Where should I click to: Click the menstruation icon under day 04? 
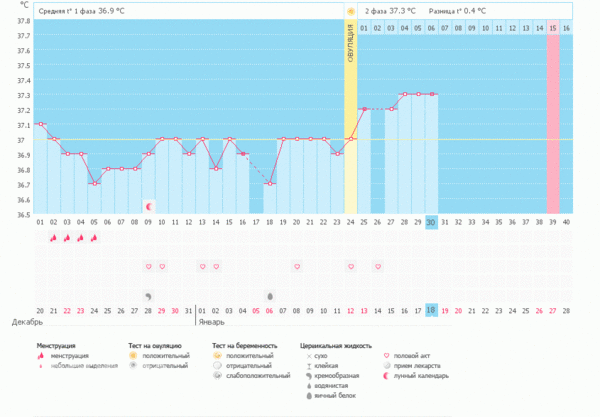point(94,238)
